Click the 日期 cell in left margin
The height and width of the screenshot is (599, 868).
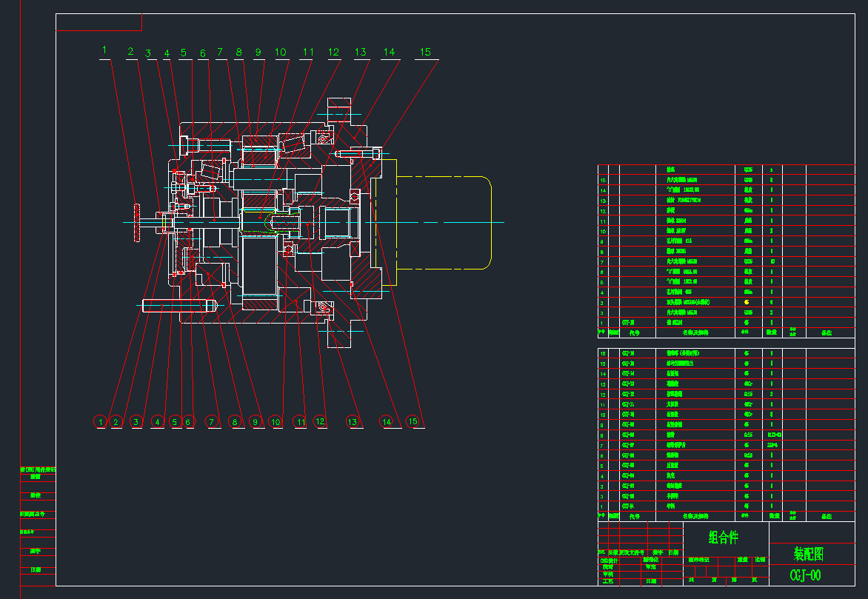click(36, 570)
